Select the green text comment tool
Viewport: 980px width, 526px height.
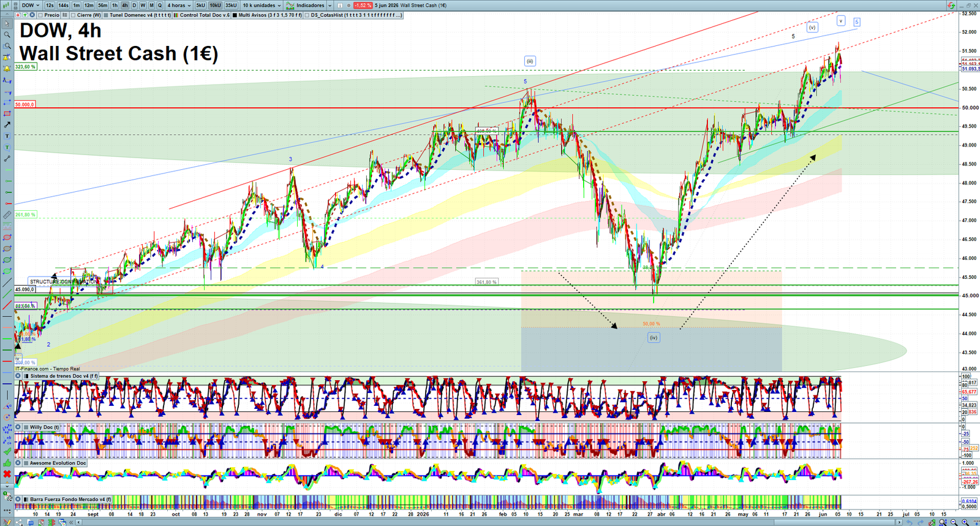point(7,147)
